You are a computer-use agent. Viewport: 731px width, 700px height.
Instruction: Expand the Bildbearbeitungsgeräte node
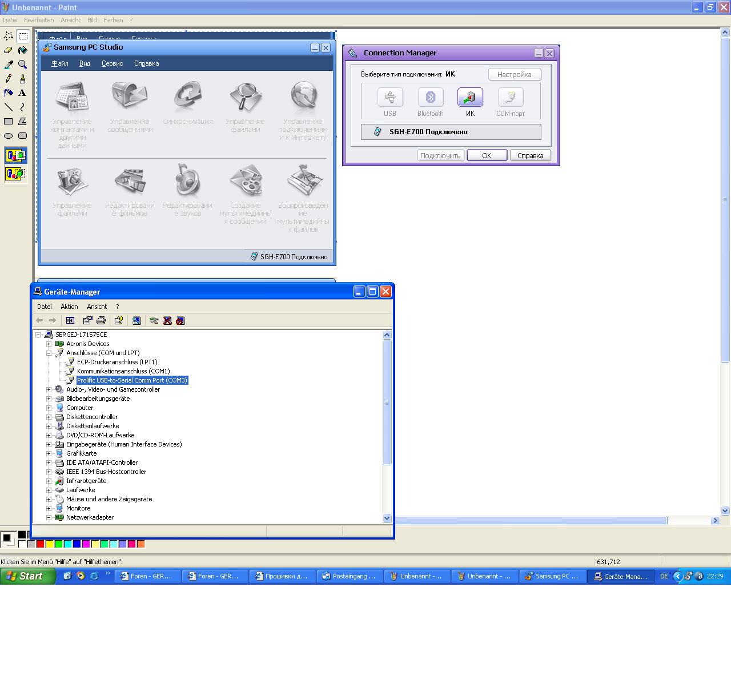click(49, 399)
